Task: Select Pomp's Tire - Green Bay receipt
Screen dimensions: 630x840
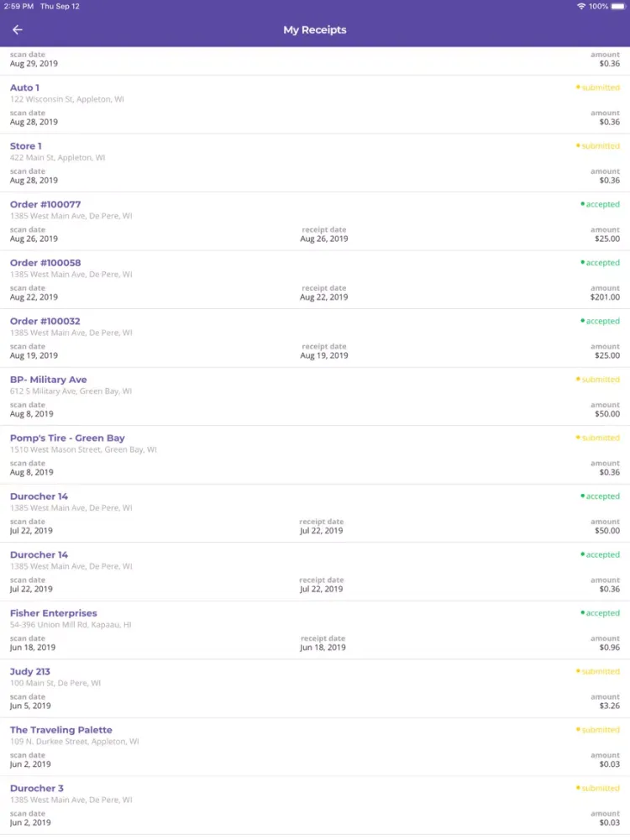Action: (x=315, y=454)
